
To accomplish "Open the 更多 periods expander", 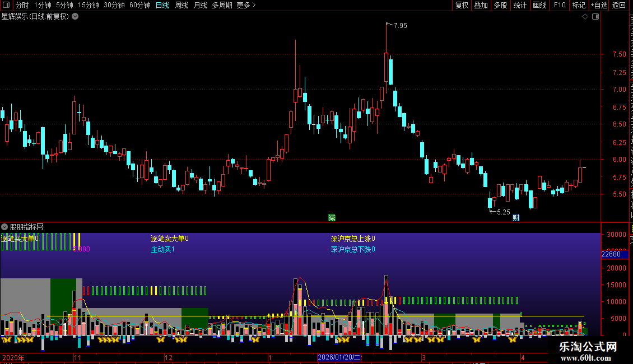I will pos(246,5).
